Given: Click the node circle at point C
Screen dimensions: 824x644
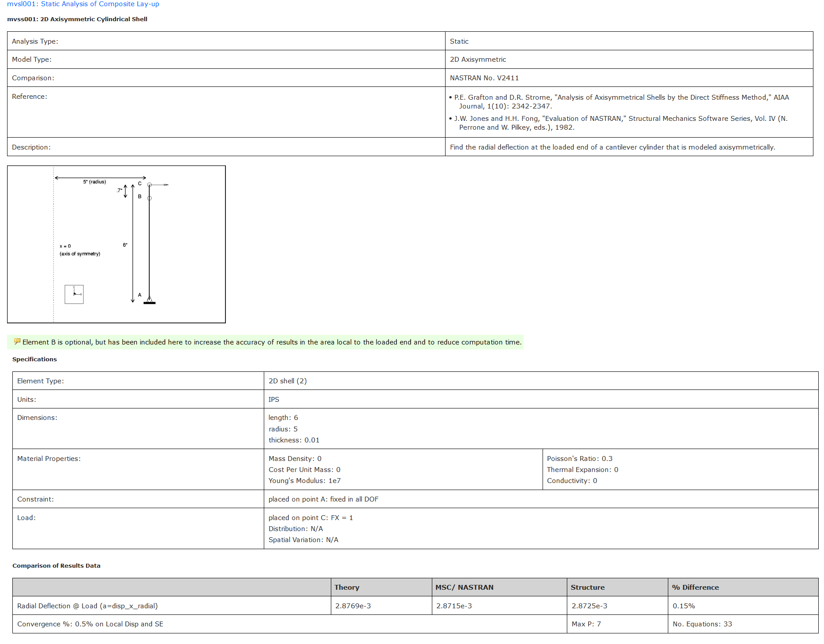Looking at the screenshot, I should 149,185.
